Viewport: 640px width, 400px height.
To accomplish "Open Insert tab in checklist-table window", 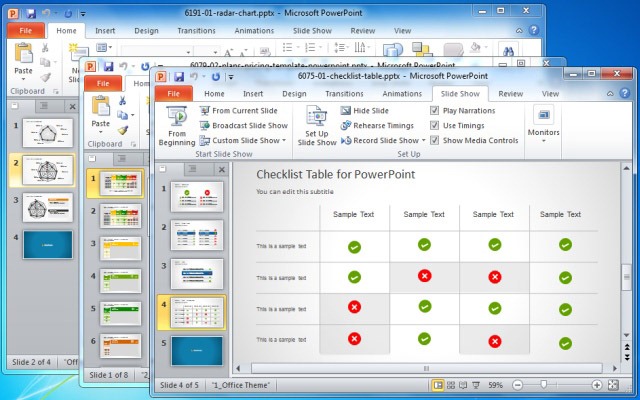I will [253, 93].
